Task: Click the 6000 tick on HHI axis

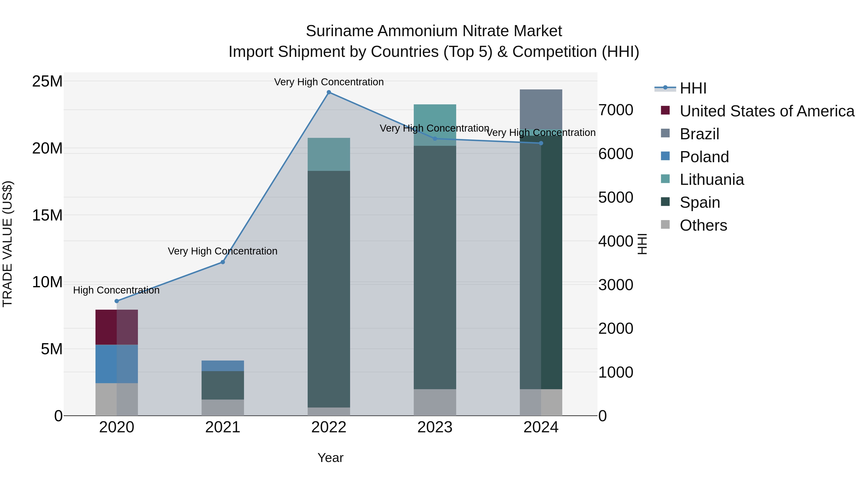Action: tap(616, 154)
